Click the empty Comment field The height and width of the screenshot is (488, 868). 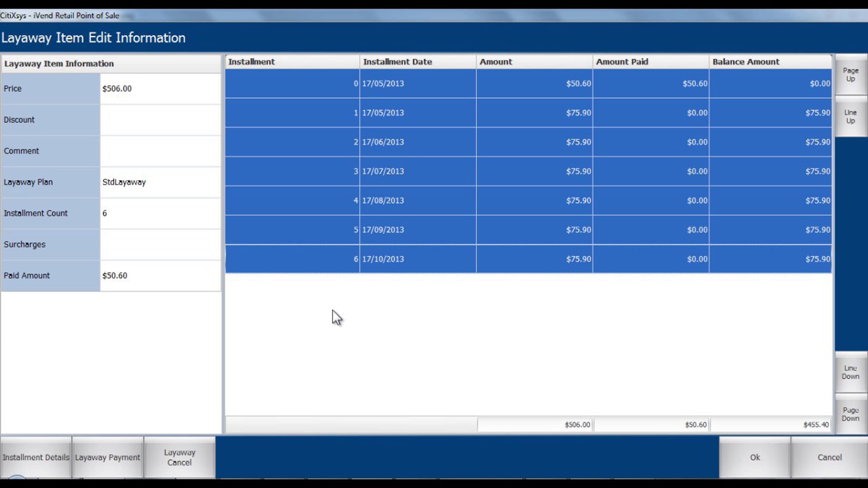(x=160, y=151)
